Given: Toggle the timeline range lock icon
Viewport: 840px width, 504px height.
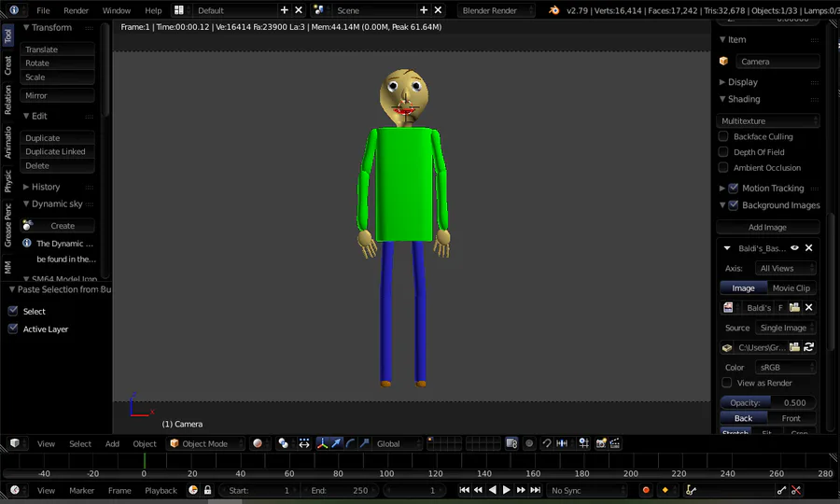Looking at the screenshot, I should [207, 490].
